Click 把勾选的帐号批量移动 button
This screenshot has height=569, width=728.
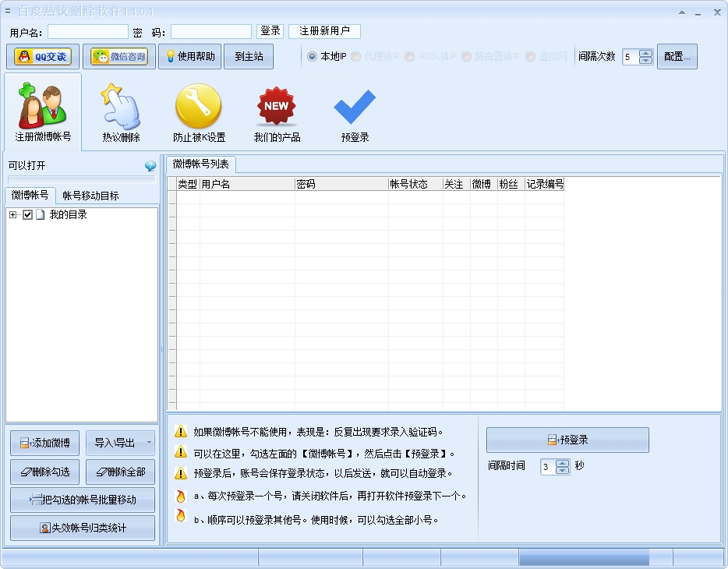83,500
